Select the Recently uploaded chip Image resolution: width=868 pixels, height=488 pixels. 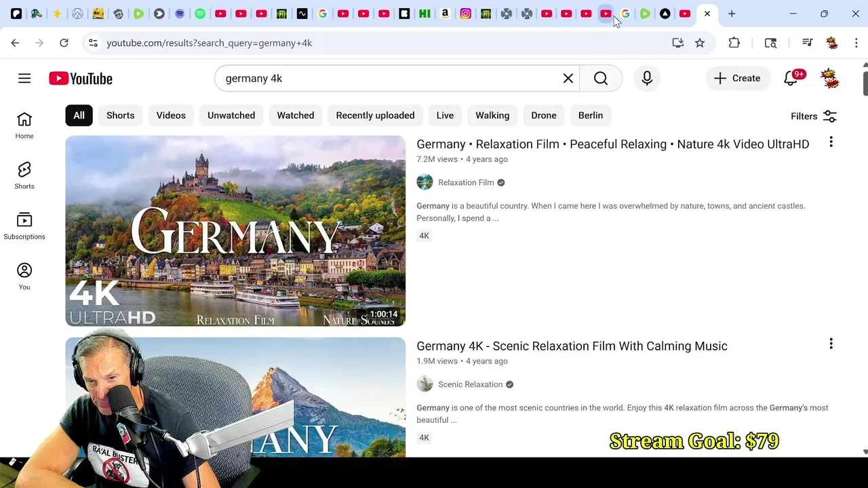point(375,115)
